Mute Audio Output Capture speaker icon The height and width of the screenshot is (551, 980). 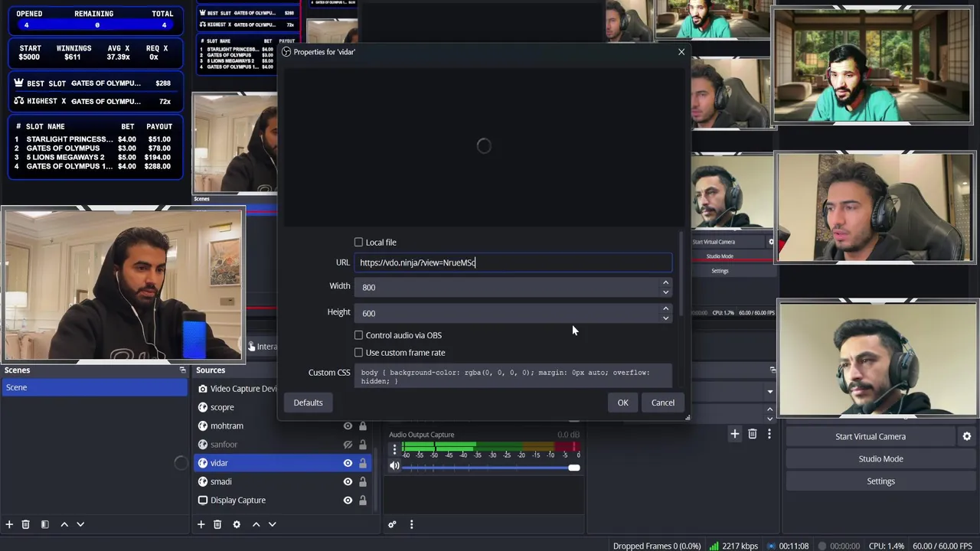coord(394,465)
